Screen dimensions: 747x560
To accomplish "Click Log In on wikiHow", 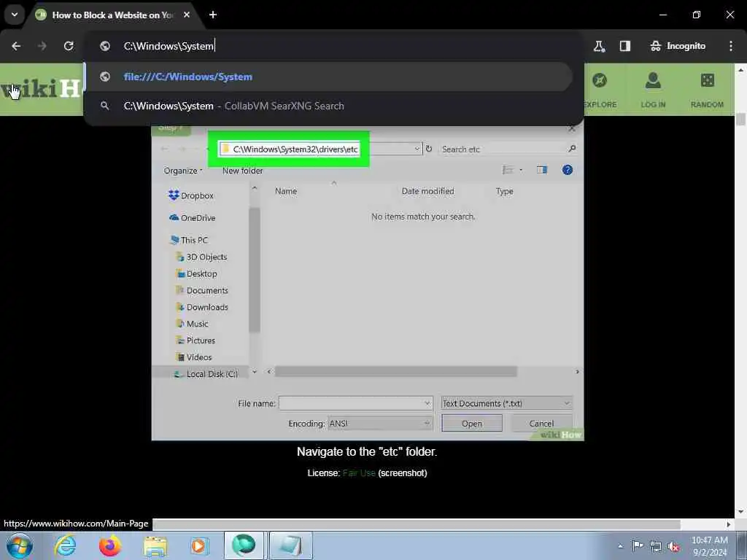I will (653, 90).
